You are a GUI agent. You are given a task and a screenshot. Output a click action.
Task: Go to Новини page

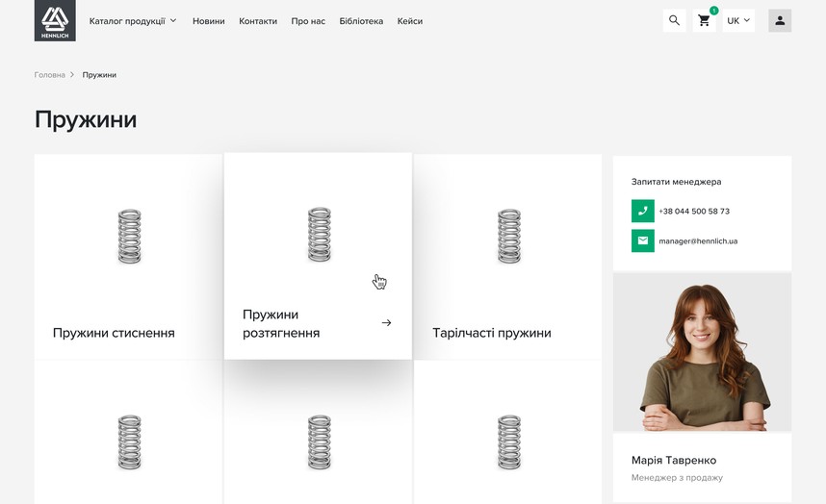click(209, 21)
